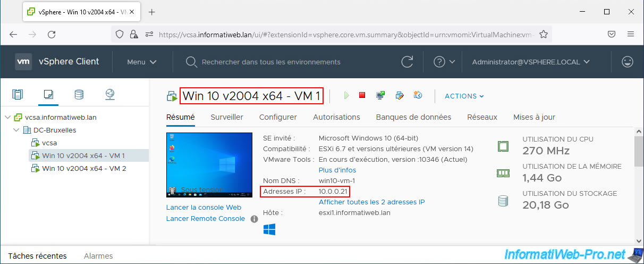The height and width of the screenshot is (264, 644).
Task: Open the launch console icon in toolbar
Action: tap(380, 96)
